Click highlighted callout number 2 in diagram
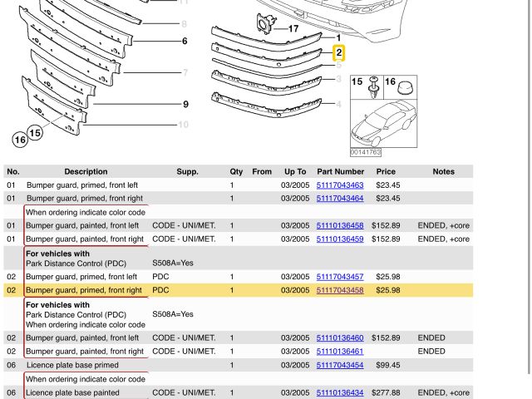The image size is (532, 399). pyautogui.click(x=338, y=53)
